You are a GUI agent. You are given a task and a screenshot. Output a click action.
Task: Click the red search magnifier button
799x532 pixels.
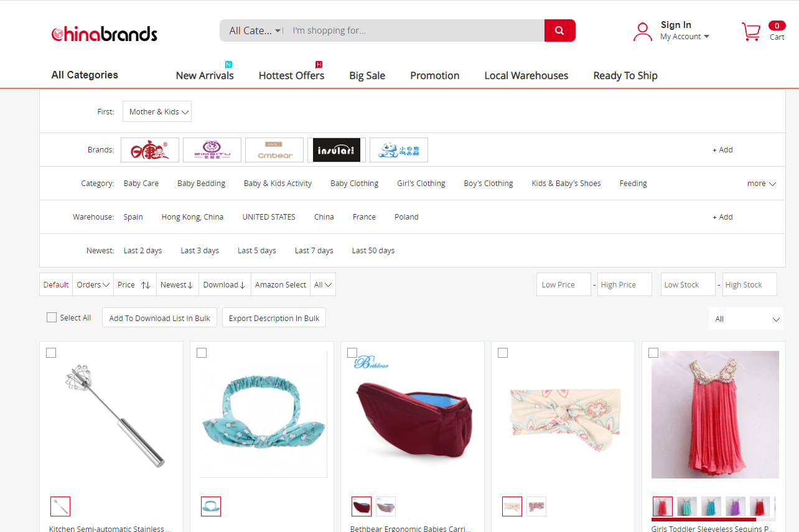point(559,30)
